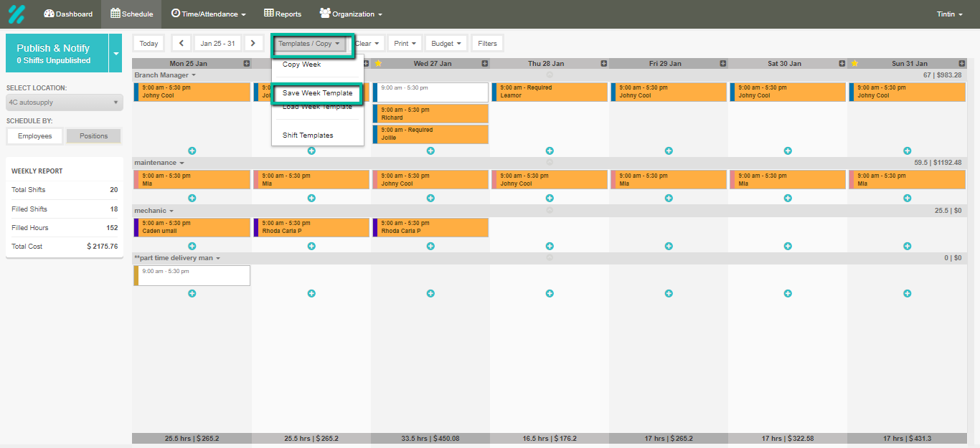Click plus icon on Sun 31 Jan header
The height and width of the screenshot is (448, 980).
pyautogui.click(x=961, y=63)
